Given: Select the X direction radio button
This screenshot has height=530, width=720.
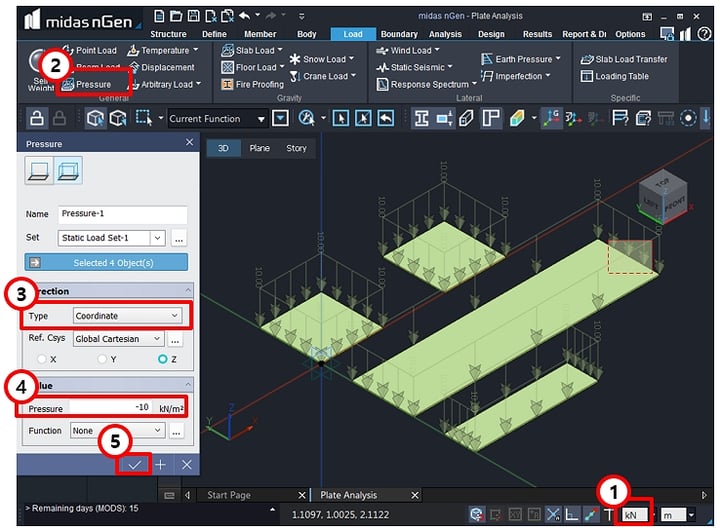Looking at the screenshot, I should tap(42, 359).
